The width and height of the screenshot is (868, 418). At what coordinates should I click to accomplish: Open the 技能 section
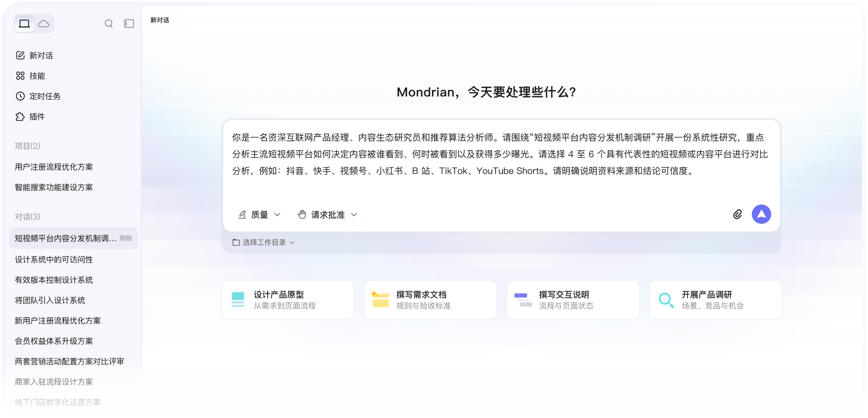[30, 76]
